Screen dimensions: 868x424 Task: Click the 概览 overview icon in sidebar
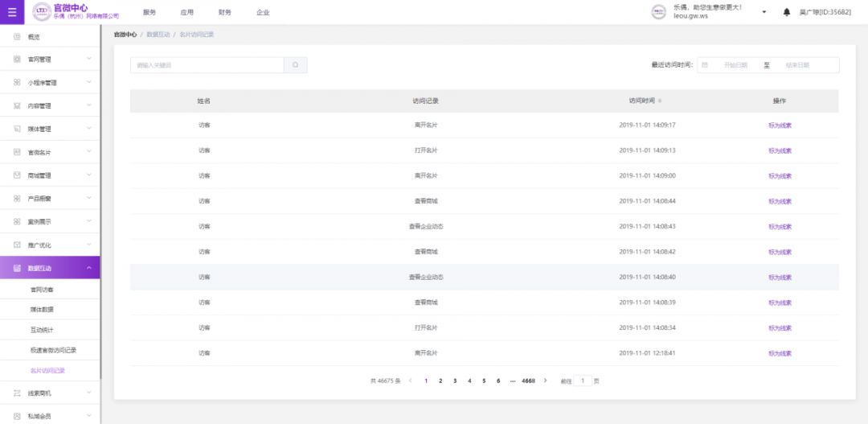coord(17,37)
